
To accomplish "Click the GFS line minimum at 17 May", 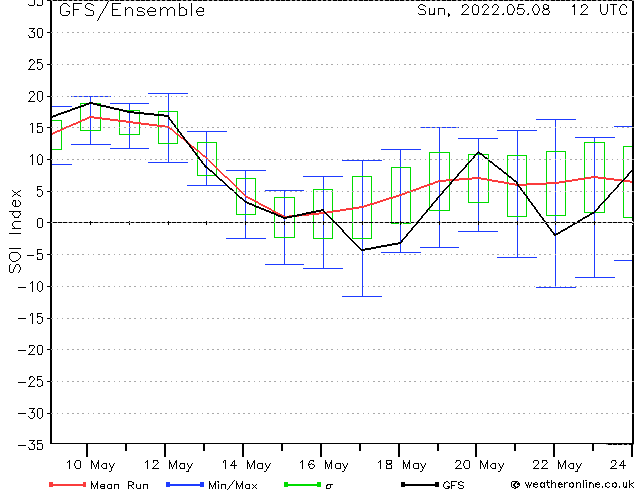I will click(362, 250).
